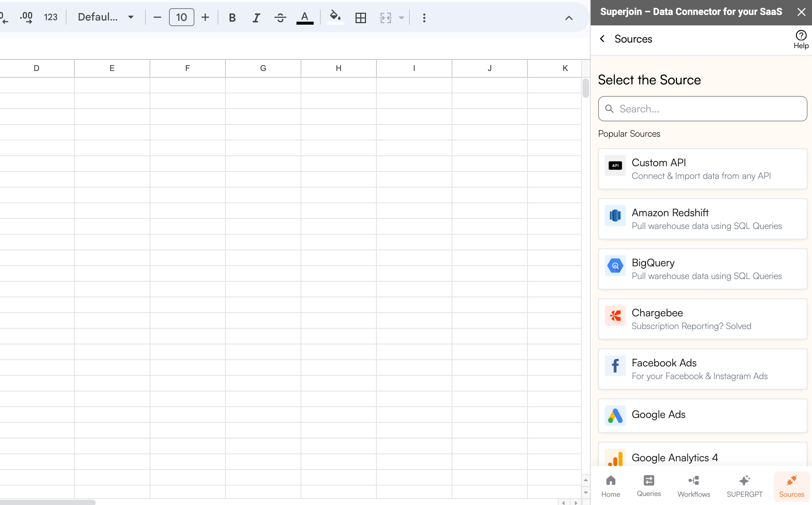Choose the Chargebee source
Image resolution: width=812 pixels, height=505 pixels.
pyautogui.click(x=702, y=319)
